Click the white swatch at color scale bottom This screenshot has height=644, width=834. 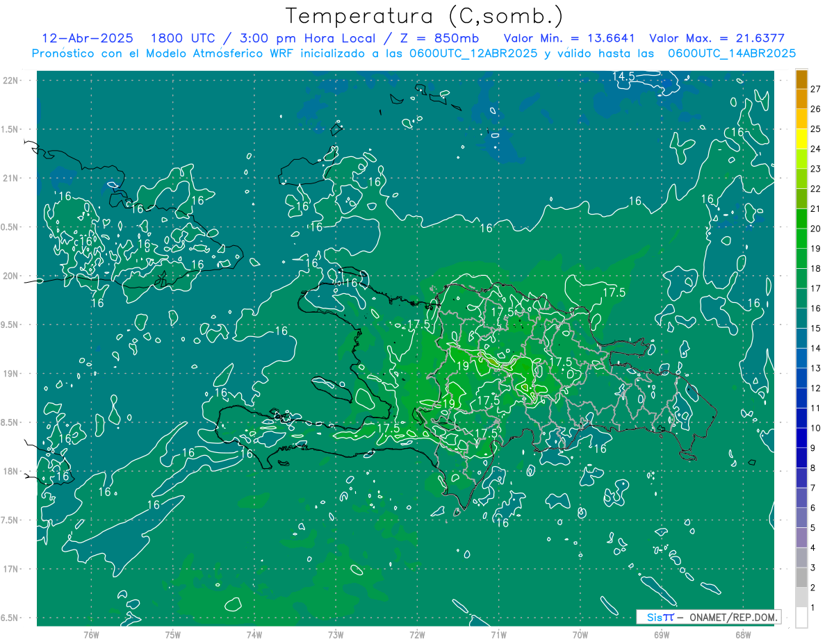click(x=801, y=618)
